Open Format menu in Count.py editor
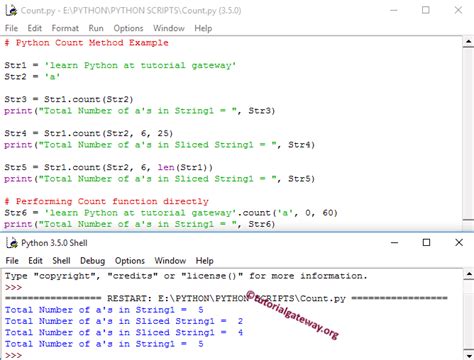The image size is (474, 360). (x=65, y=28)
